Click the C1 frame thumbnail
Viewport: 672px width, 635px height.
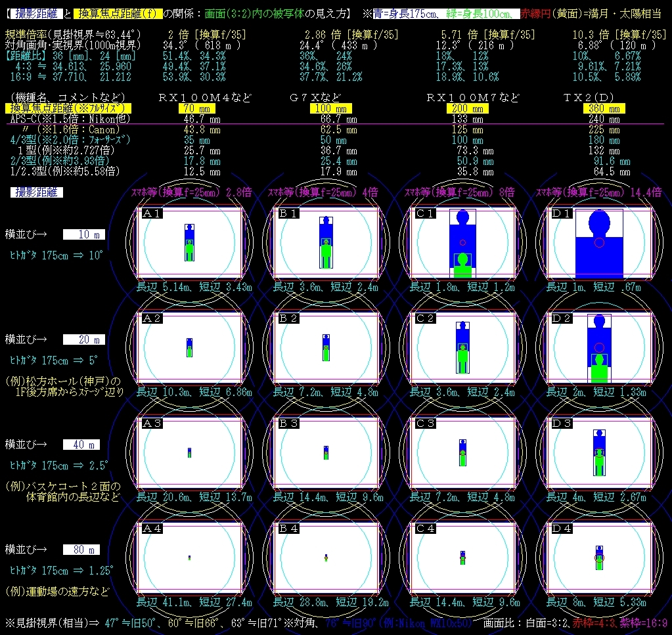(463, 242)
